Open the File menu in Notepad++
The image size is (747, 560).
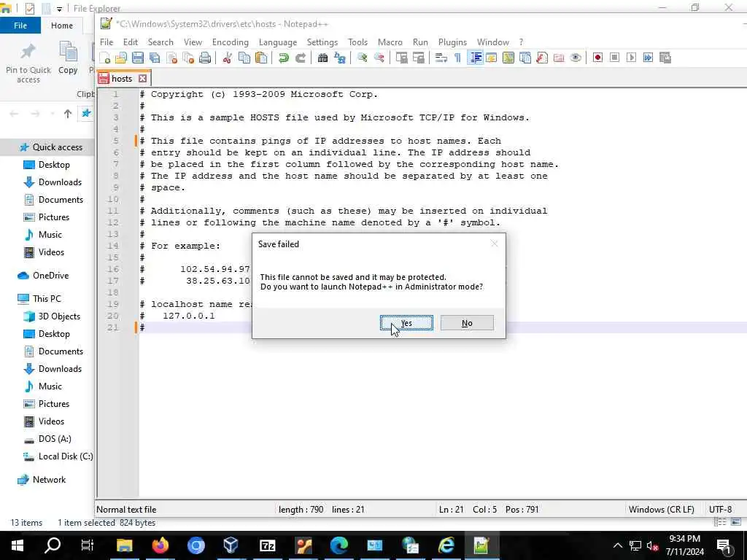[x=107, y=42]
